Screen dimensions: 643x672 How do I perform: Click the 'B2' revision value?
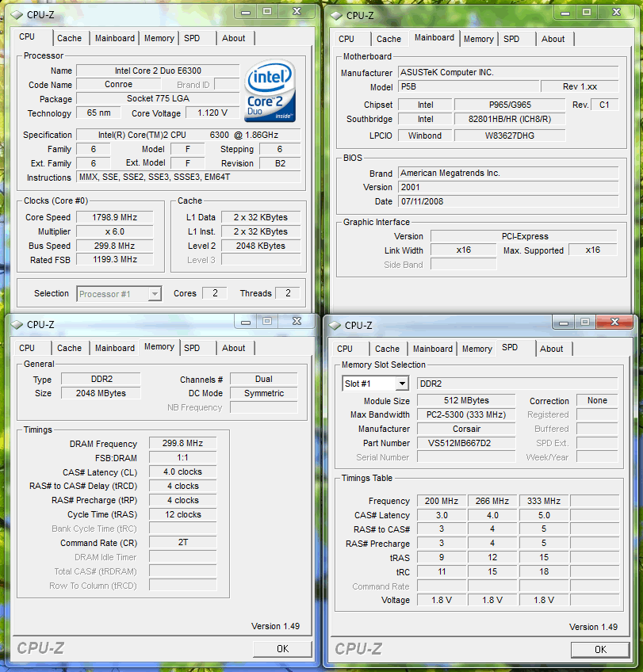coord(280,163)
